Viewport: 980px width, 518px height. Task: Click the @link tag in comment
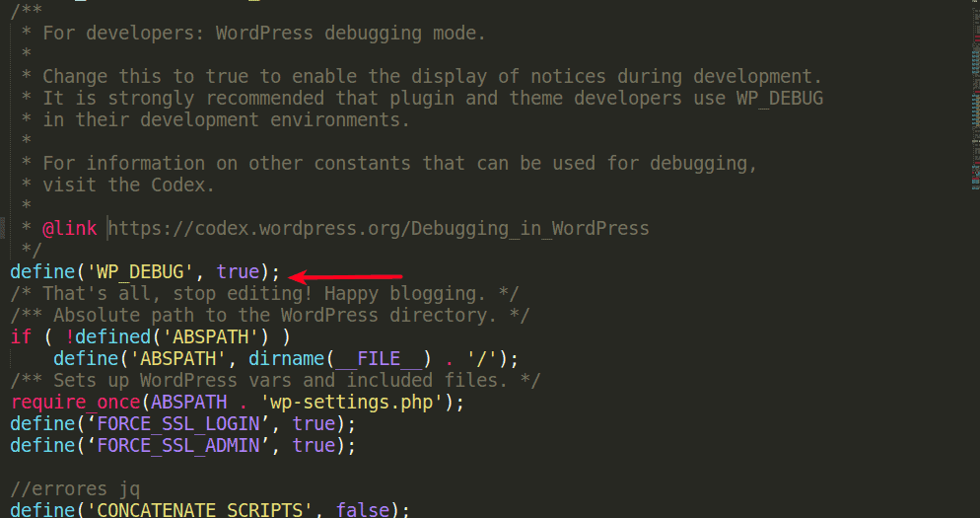[x=69, y=229]
